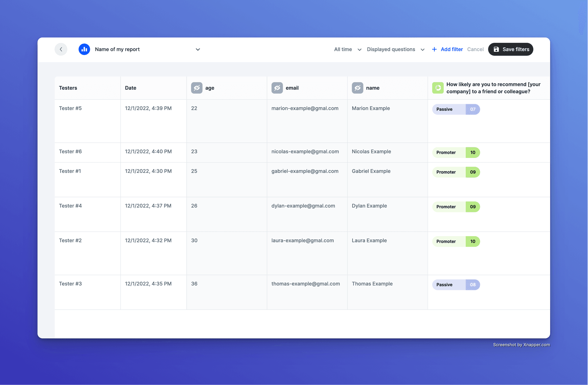Screen dimensions: 588x385
Task: Click Cancel to discard filter changes
Action: 475,49
